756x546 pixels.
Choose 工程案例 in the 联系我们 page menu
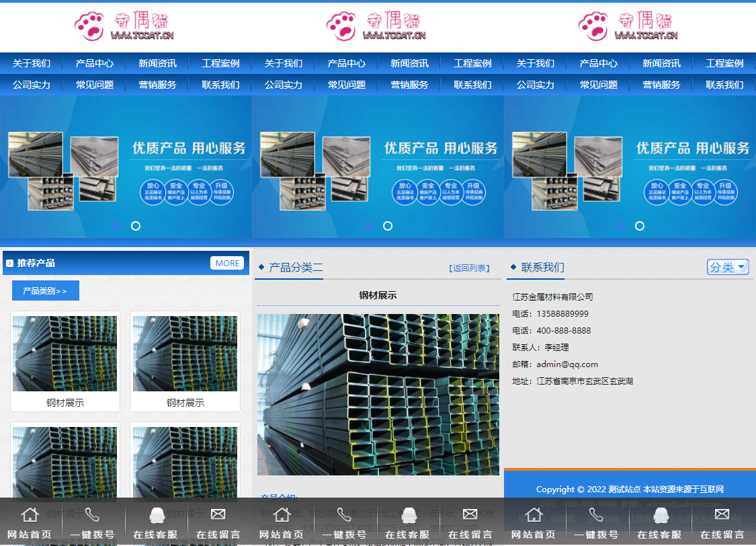(x=724, y=63)
